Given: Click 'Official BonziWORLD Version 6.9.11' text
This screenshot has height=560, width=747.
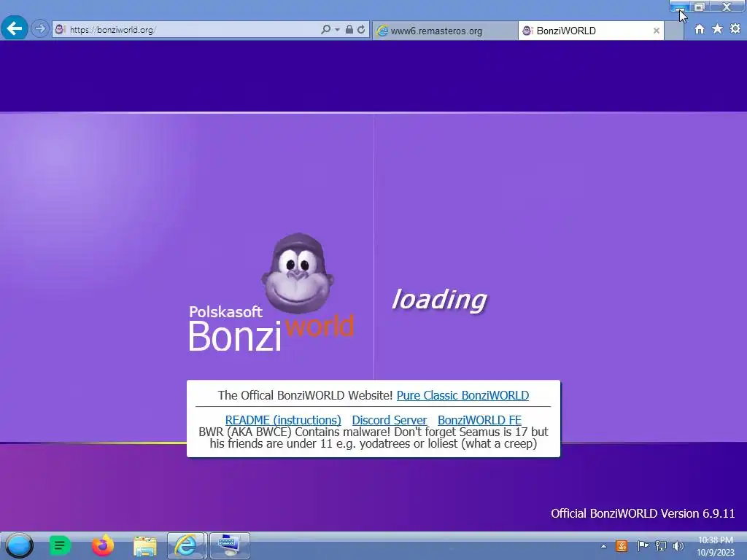Looking at the screenshot, I should pyautogui.click(x=643, y=513).
